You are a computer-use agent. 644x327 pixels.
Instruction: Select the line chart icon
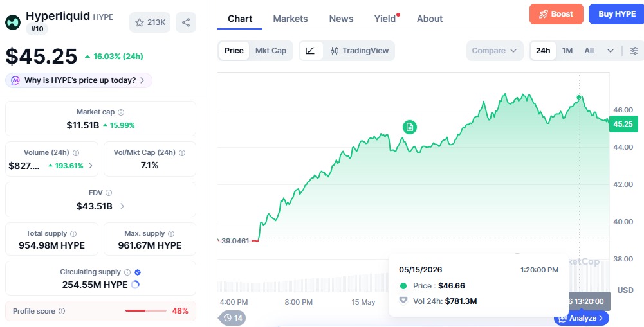[311, 51]
